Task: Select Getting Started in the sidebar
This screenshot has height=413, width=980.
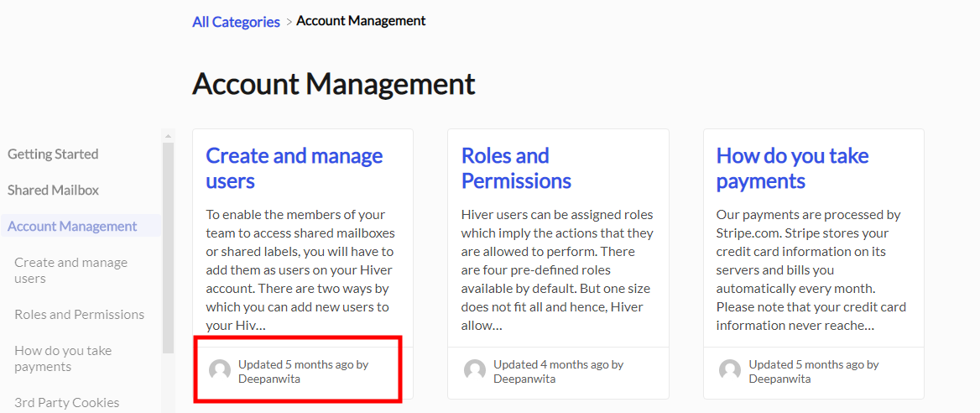Action: (x=53, y=154)
